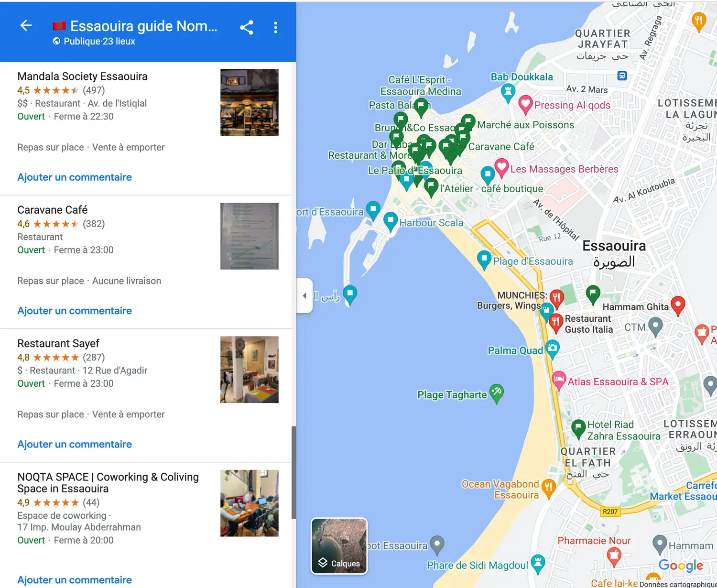Click the Ocean Vagabond restaurant pin
Viewport: 717px width, 588px height.
pyautogui.click(x=548, y=488)
